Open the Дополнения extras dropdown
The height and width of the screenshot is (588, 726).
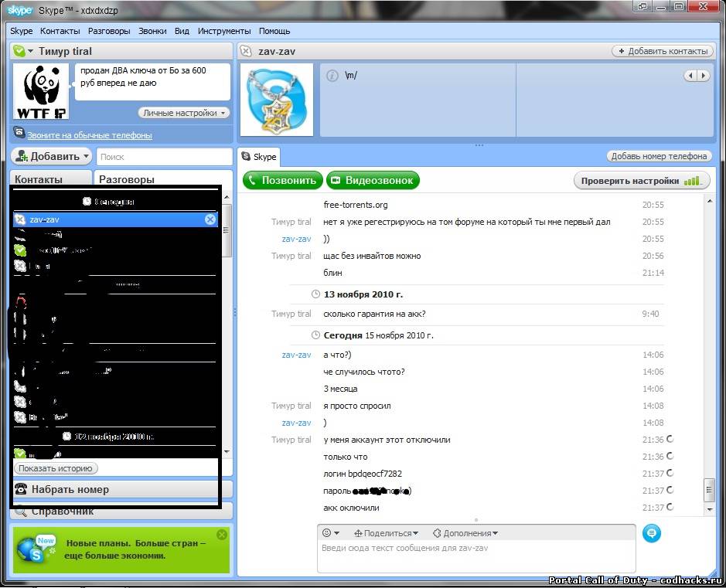pos(465,533)
